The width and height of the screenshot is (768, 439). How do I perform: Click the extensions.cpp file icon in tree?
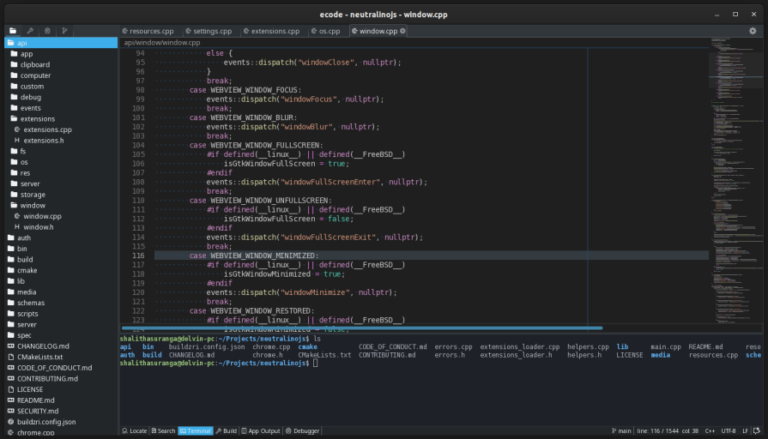pyautogui.click(x=17, y=129)
